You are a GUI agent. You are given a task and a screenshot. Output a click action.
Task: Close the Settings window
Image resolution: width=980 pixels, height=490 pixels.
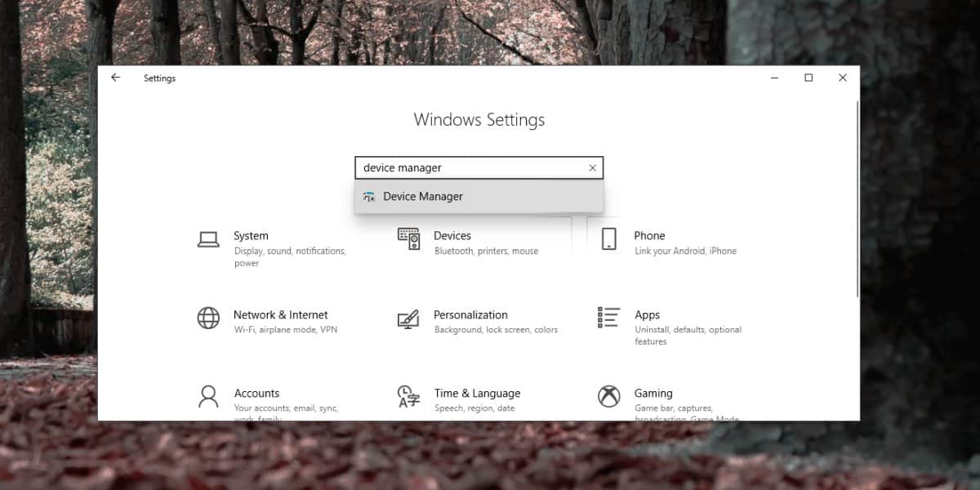(x=843, y=78)
